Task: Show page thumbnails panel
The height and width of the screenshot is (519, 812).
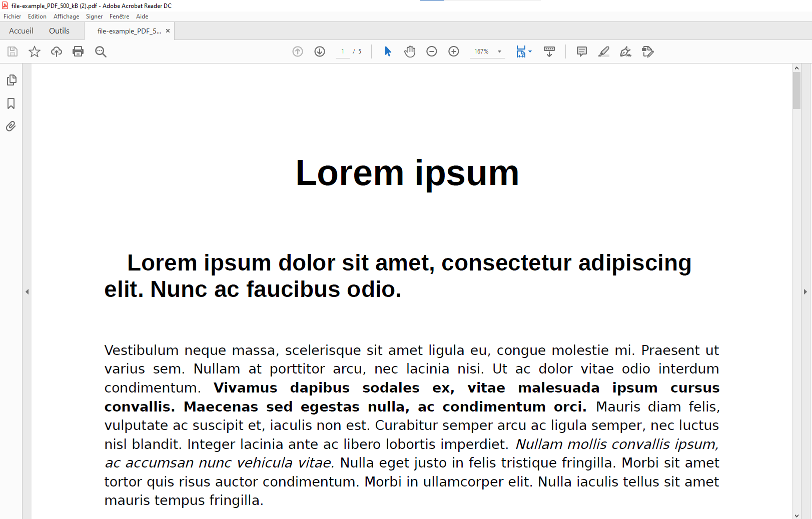Action: tap(11, 80)
